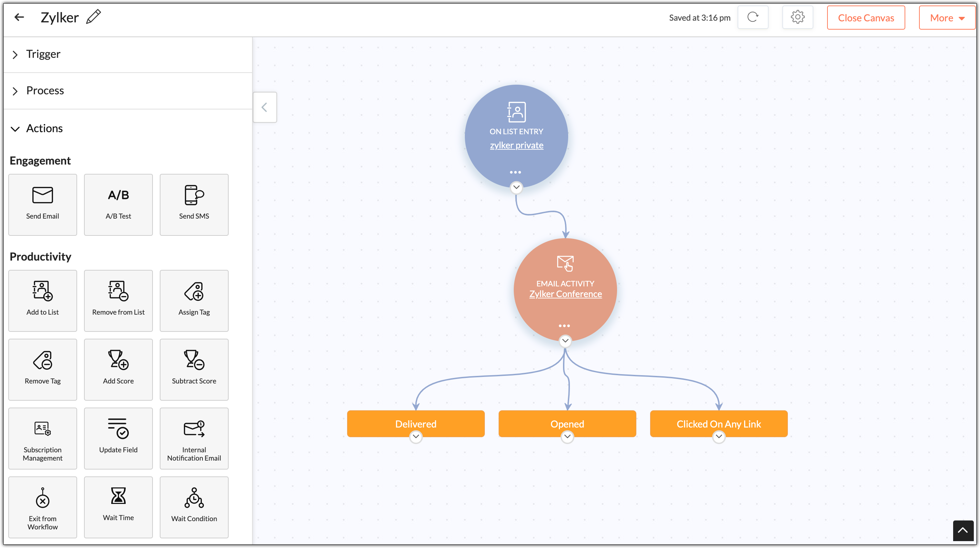Click the Close Canvas button

[x=866, y=18]
